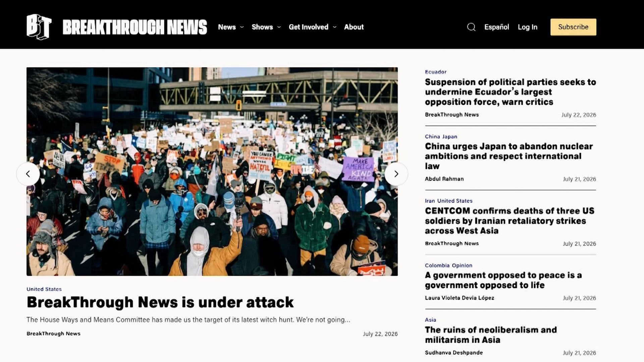
Task: Expand the Get Involved chevron
Action: [x=334, y=27]
